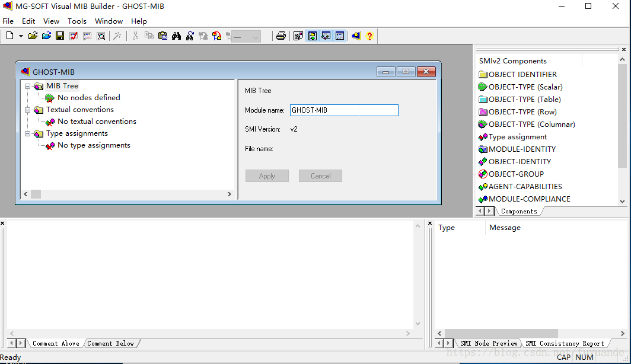Click the scissors Cut icon

pos(135,36)
